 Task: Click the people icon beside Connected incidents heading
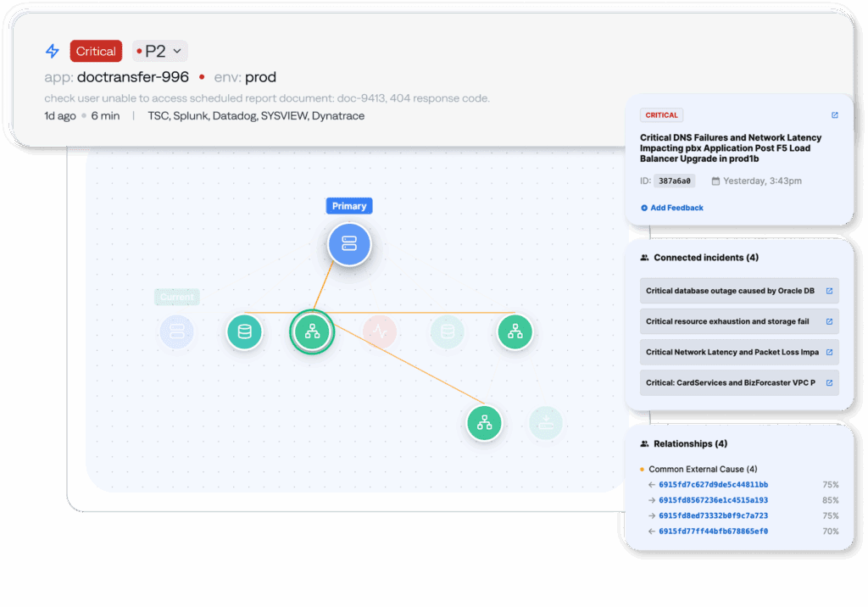(x=645, y=257)
